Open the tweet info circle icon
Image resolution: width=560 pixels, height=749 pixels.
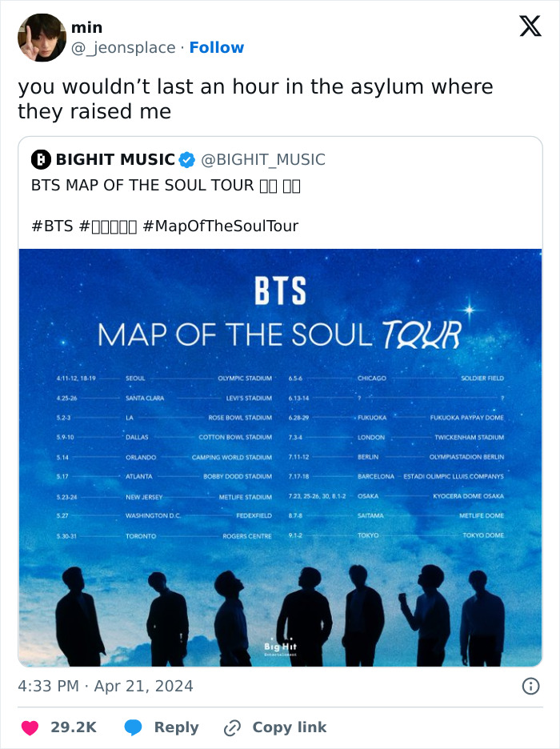530,686
